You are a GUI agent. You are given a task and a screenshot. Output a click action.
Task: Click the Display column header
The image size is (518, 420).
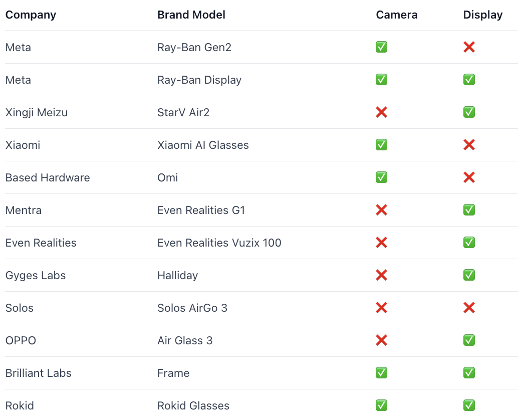[x=482, y=15]
